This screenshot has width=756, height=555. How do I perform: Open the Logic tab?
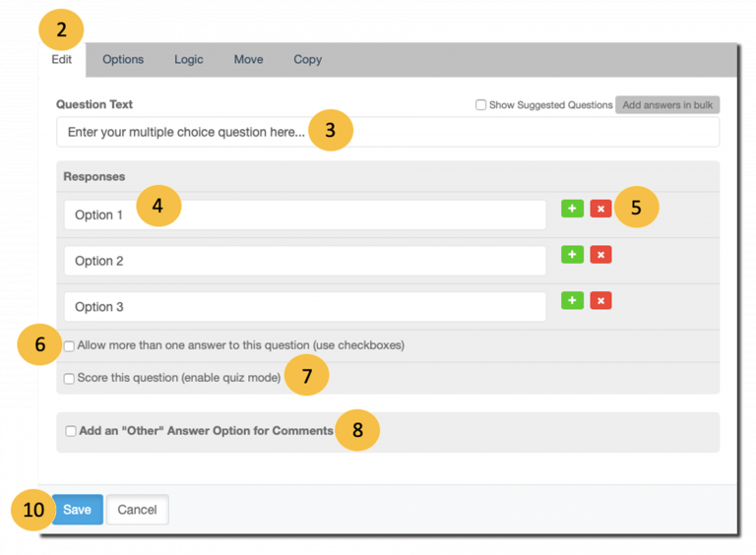tap(189, 59)
